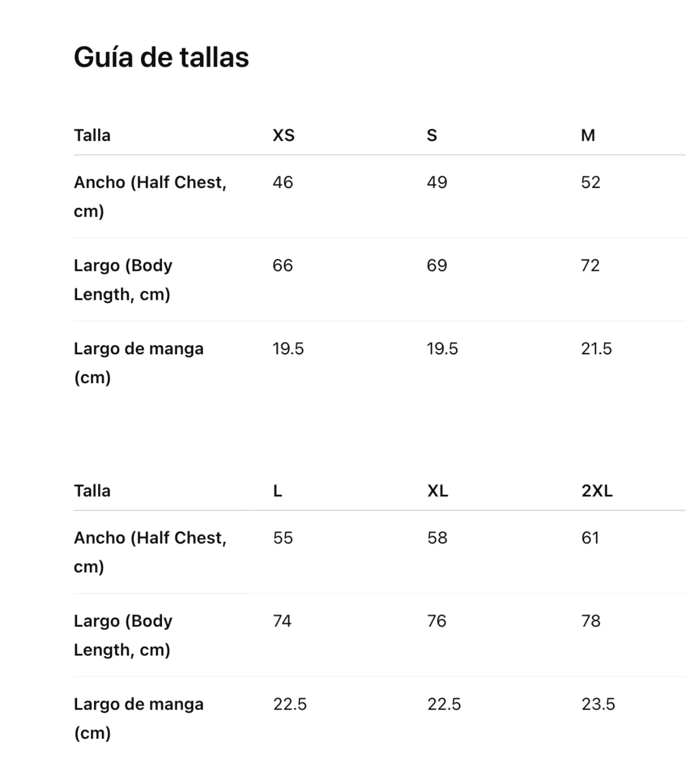This screenshot has height=784, width=686.
Task: Click the M half chest value 52
Action: [590, 182]
